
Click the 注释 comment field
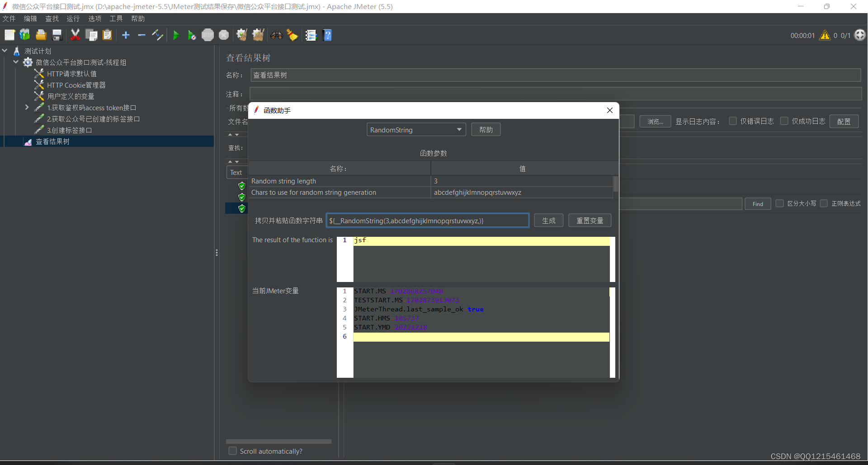[556, 94]
